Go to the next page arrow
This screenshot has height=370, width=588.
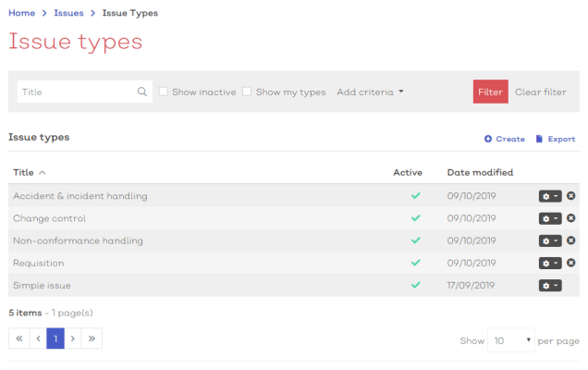[73, 339]
